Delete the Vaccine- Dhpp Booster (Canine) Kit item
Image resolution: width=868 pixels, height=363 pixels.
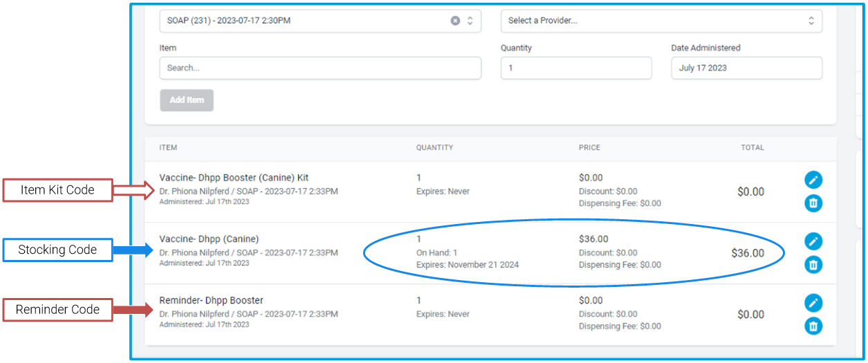coord(813,203)
